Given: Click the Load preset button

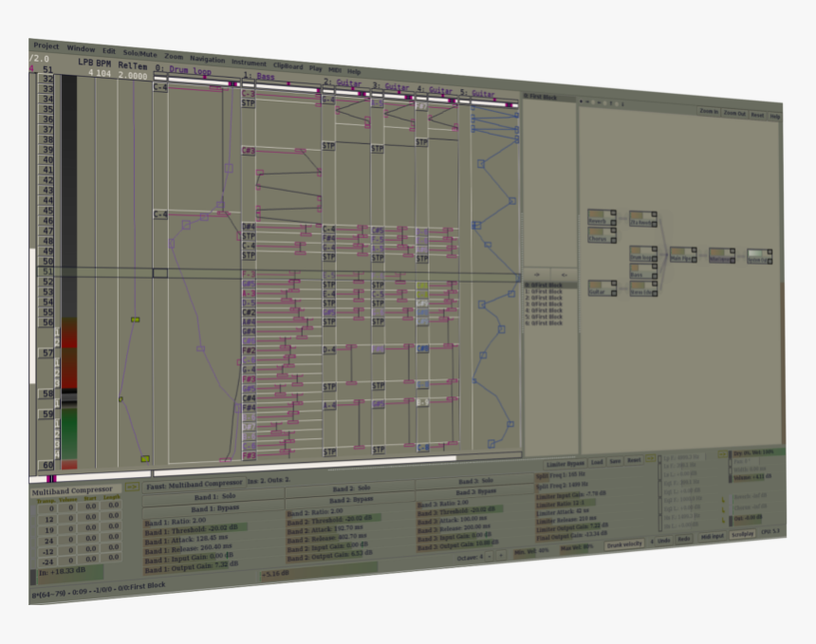Looking at the screenshot, I should (597, 462).
